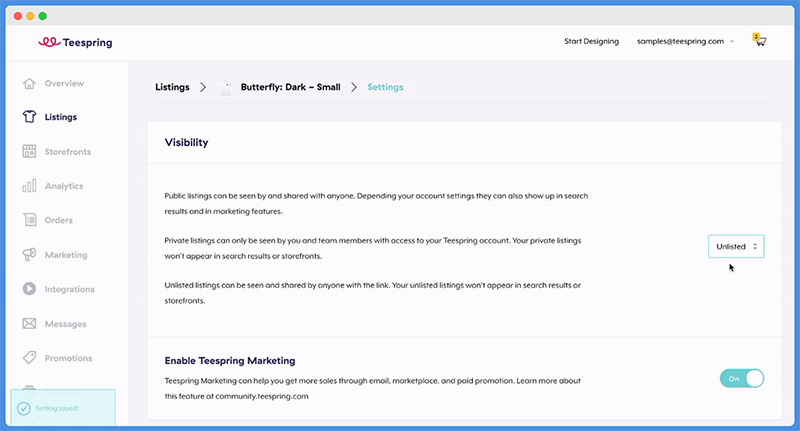Image resolution: width=800 pixels, height=431 pixels.
Task: Turn off Enable Teespring Marketing toggle
Action: point(742,378)
